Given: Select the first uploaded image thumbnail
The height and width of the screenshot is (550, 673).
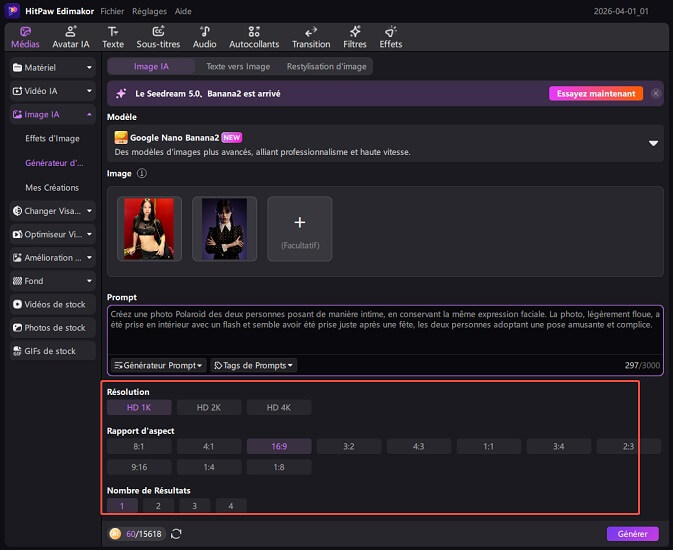Looking at the screenshot, I should tap(149, 228).
